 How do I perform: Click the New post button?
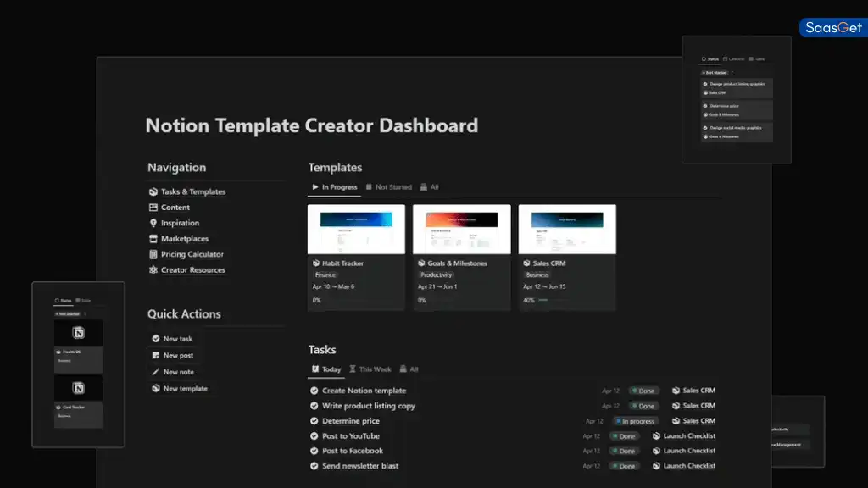pos(173,355)
